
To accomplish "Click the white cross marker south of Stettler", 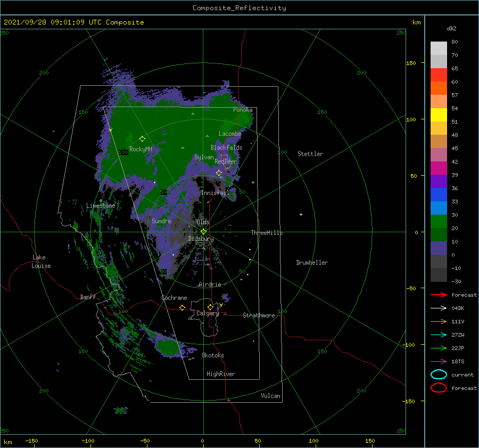I will [301, 214].
